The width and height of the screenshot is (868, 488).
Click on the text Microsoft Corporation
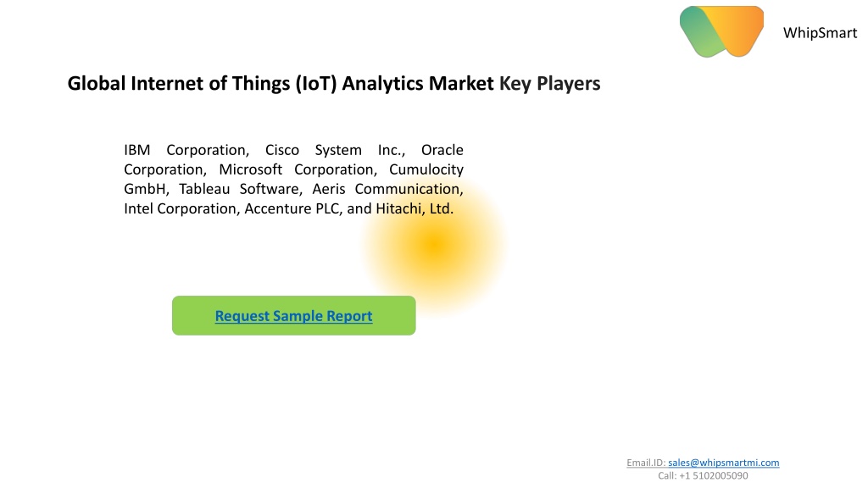coord(298,169)
